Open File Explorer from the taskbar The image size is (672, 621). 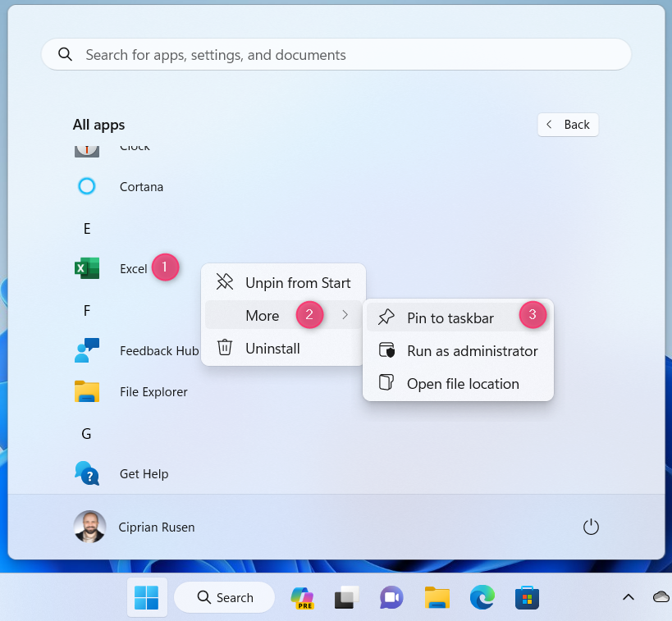[437, 597]
